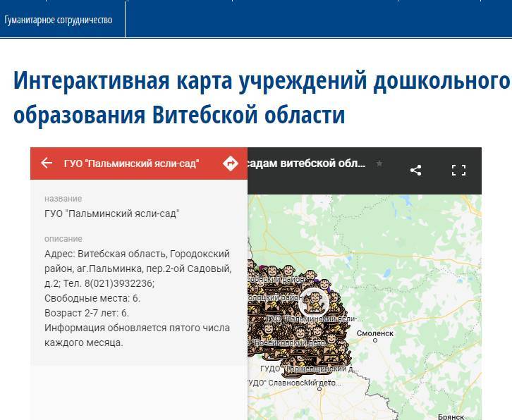
Task: Click the selected rocking horse marker
Action: (x=315, y=302)
